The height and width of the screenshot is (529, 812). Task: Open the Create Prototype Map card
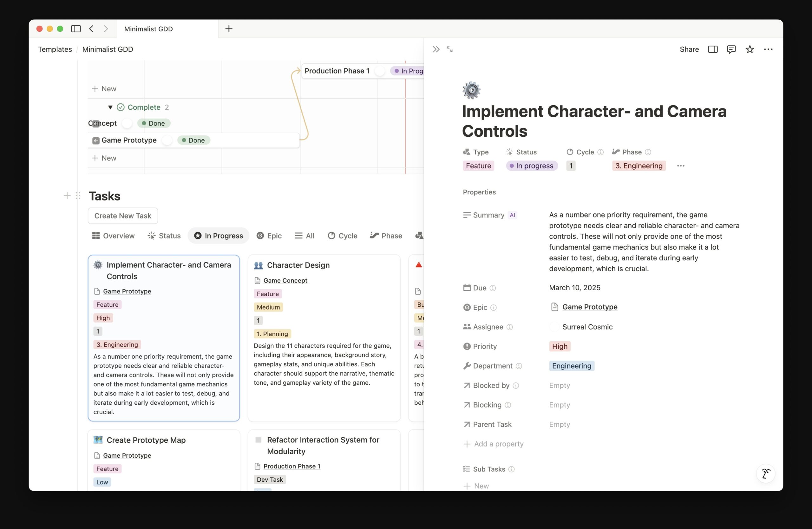click(x=164, y=460)
